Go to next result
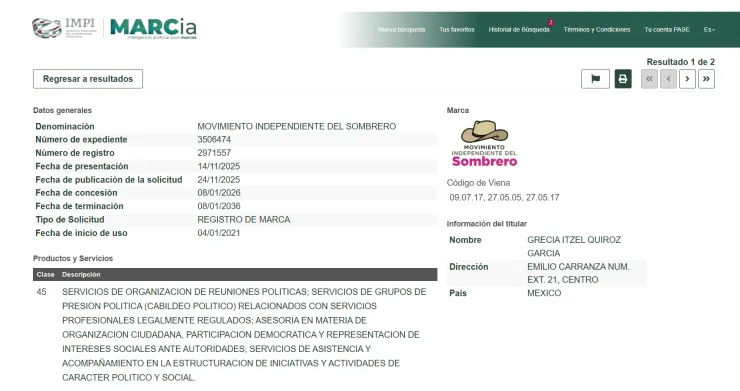740x391 pixels. 687,79
